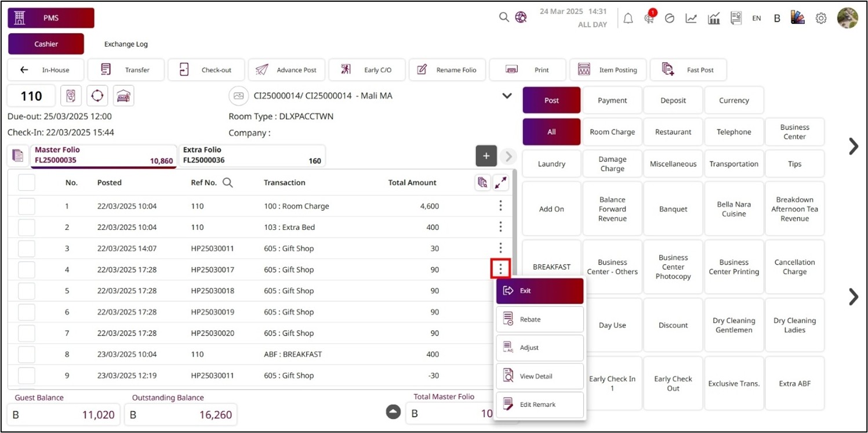Click the notification bell icon
The width and height of the screenshot is (868, 433).
628,19
